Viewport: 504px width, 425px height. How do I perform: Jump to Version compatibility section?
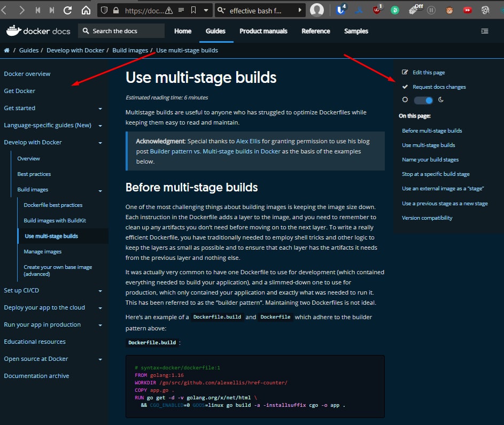pyautogui.click(x=427, y=218)
